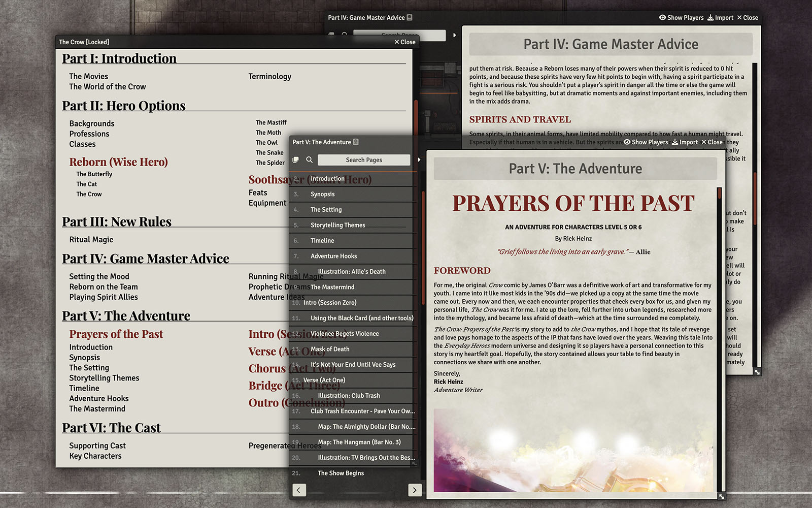Select Storytelling Themes page in sidebar
This screenshot has height=508, width=812.
[x=354, y=225]
